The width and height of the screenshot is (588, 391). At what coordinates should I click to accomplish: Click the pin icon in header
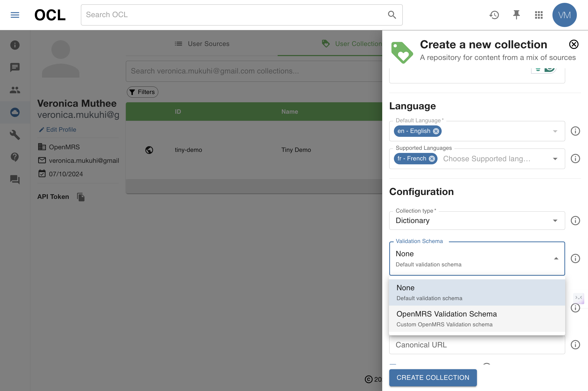point(516,15)
